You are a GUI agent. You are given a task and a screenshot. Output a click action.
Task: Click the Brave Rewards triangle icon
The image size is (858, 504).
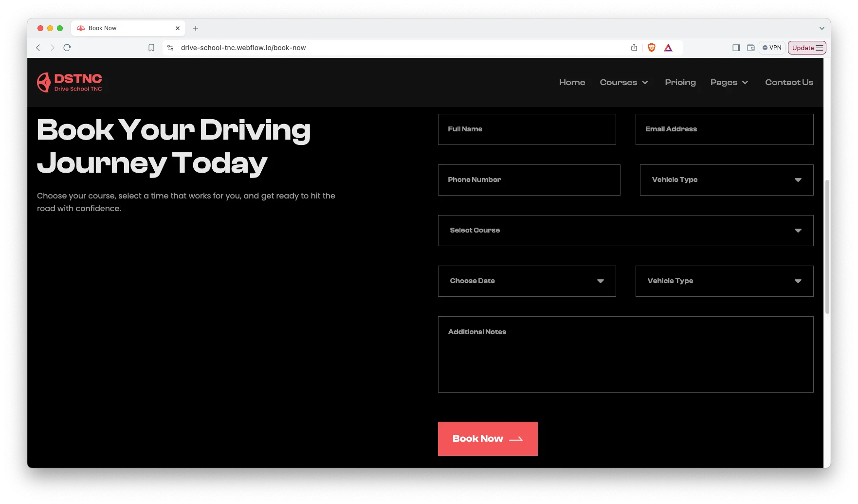coord(668,48)
